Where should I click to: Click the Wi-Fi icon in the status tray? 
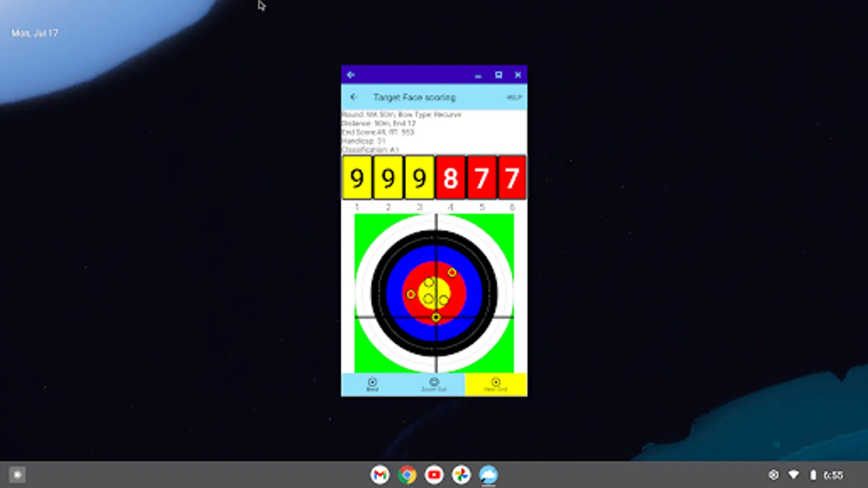[794, 475]
